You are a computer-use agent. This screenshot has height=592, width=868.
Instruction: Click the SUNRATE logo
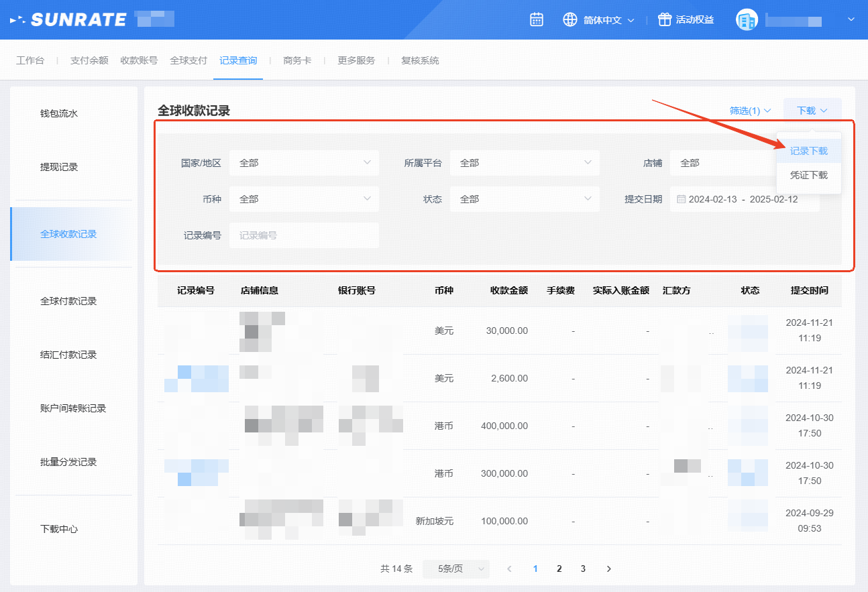click(68, 19)
